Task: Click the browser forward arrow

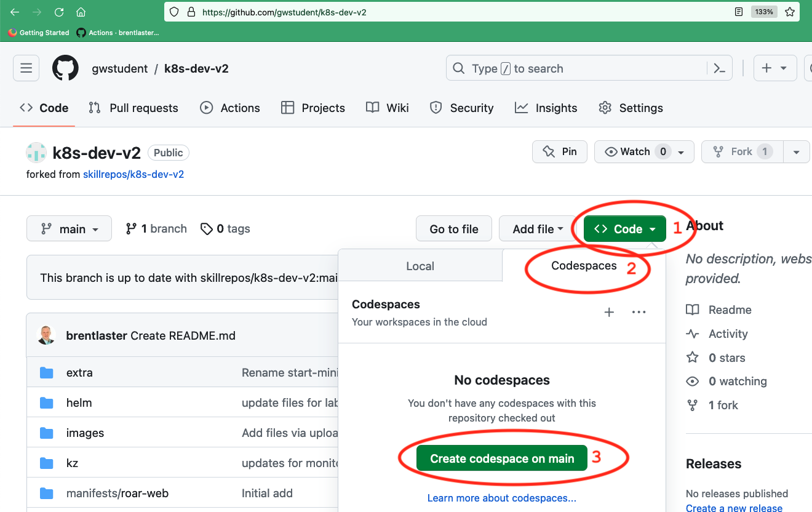Action: coord(37,12)
